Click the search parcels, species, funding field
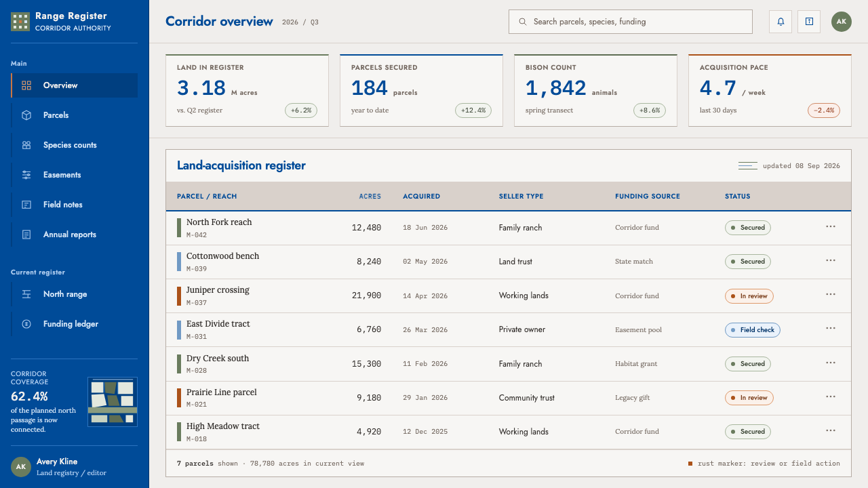 click(631, 22)
